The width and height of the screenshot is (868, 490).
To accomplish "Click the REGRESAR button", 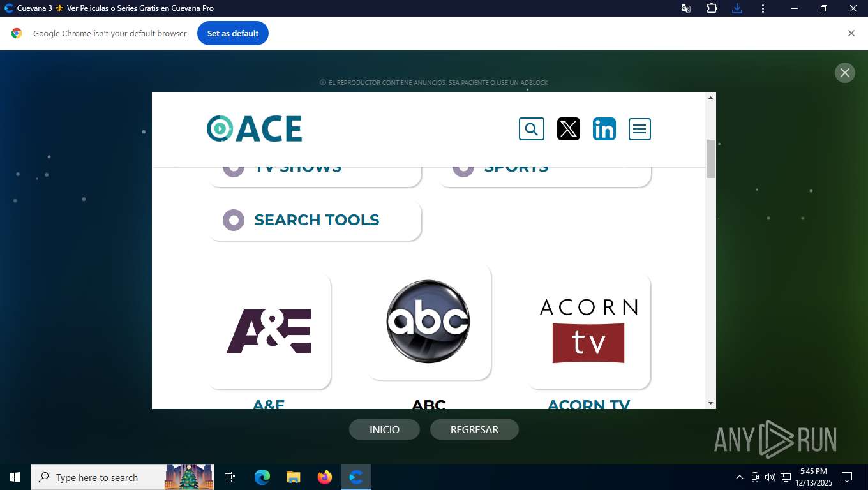I will point(474,429).
